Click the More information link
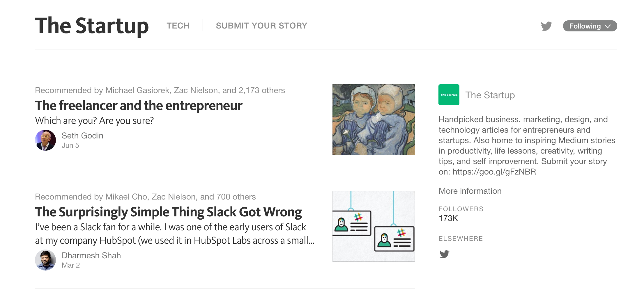This screenshot has height=299, width=644. pyautogui.click(x=470, y=191)
